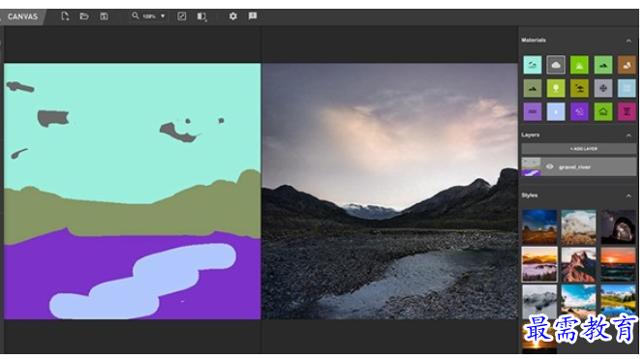
Task: Collapse the Styles panel
Action: click(629, 196)
